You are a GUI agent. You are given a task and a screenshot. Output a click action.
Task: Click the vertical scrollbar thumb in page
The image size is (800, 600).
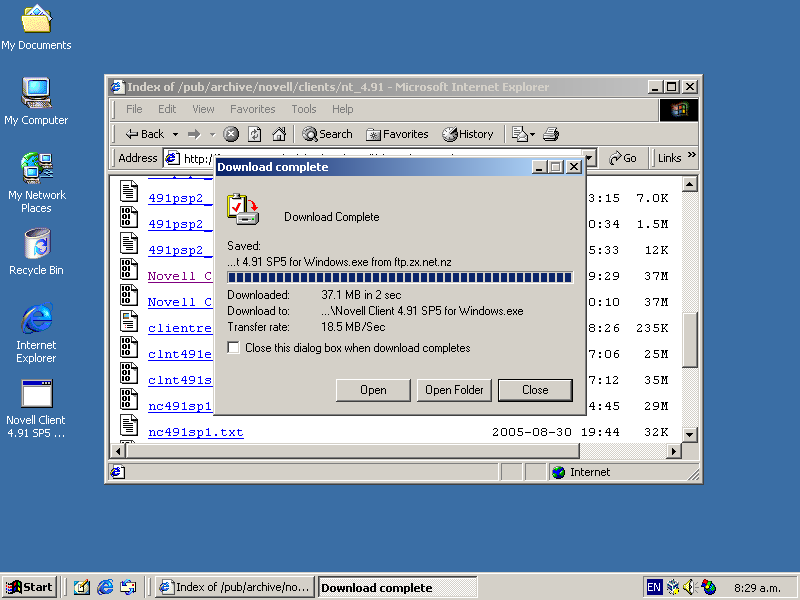[689, 340]
